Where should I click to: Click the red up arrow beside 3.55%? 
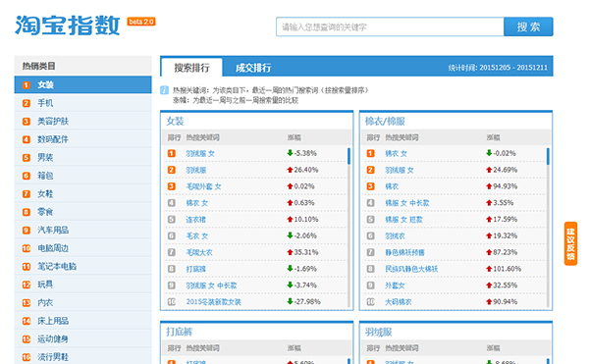489,203
